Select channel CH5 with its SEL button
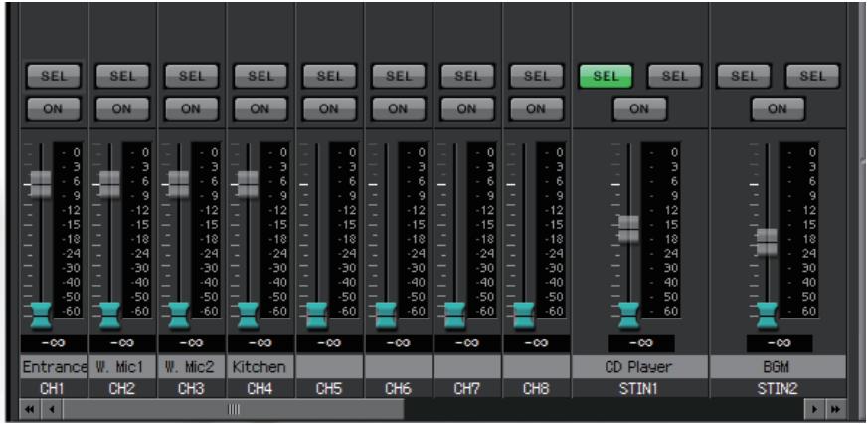Screen dimensions: 868x424 [x=329, y=76]
